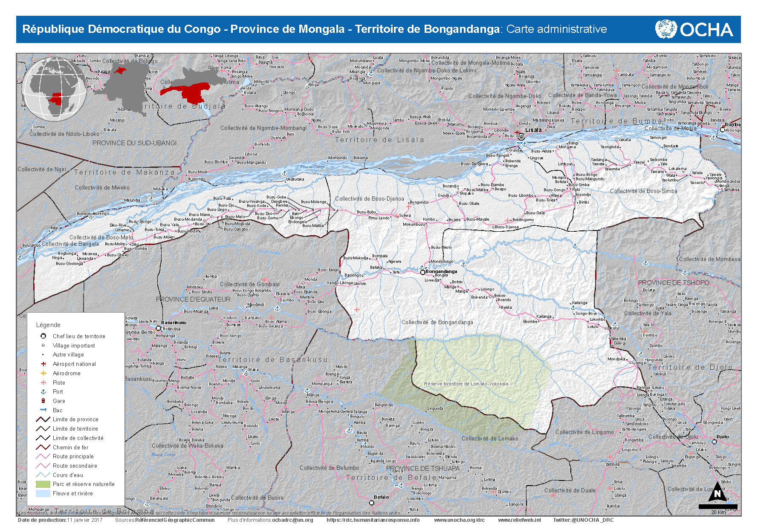The height and width of the screenshot is (532, 758).
Task: Click the map title in the header
Action: pos(314,29)
